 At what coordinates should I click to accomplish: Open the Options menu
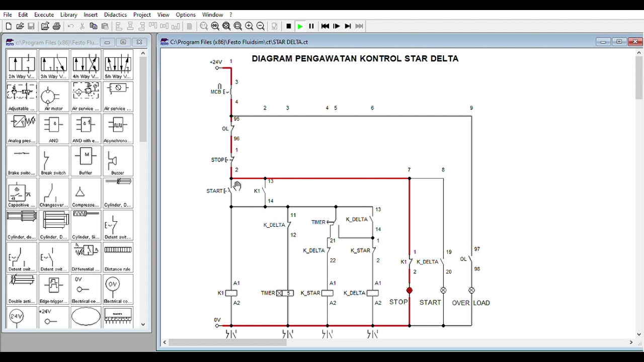[186, 15]
